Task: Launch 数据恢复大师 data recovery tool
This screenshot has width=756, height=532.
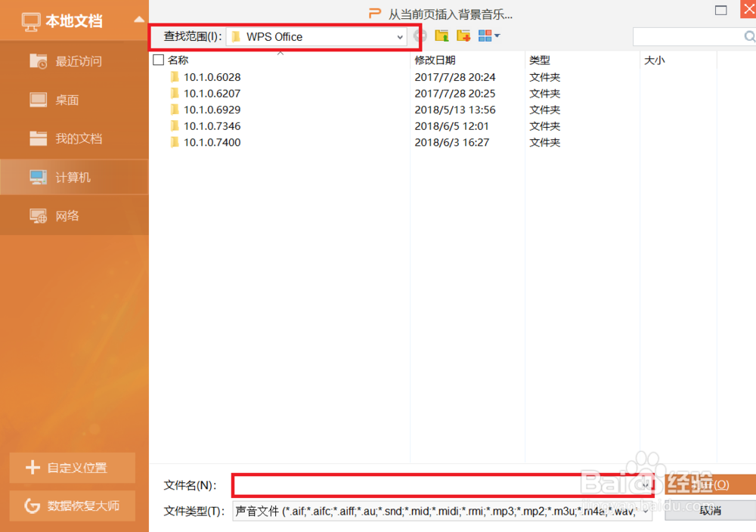Action: point(72,506)
